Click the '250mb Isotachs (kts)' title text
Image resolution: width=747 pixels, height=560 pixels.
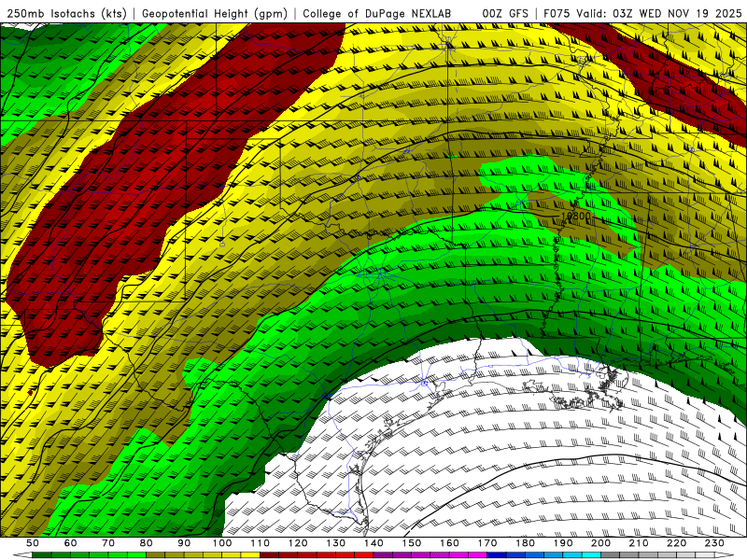(67, 14)
